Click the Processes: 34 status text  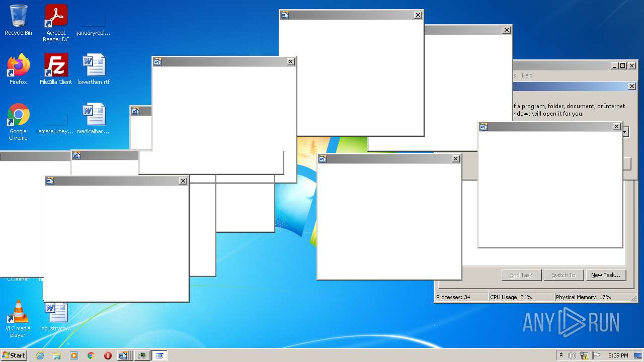pyautogui.click(x=453, y=297)
